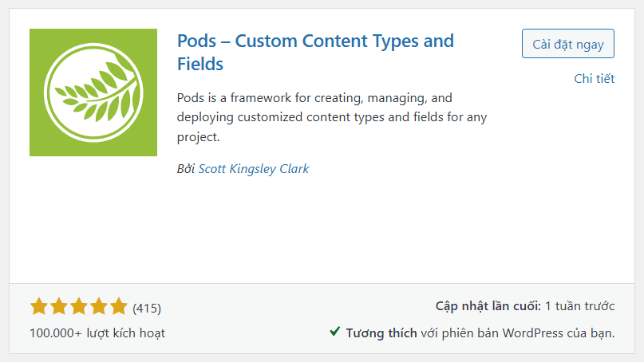Click the Cài đặt ngay install button
The height and width of the screenshot is (362, 644).
(568, 44)
